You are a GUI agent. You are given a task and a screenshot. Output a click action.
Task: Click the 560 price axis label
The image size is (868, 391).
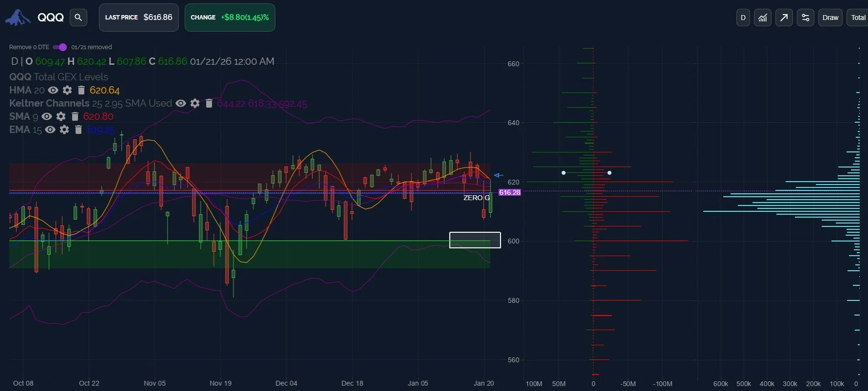[x=513, y=360]
